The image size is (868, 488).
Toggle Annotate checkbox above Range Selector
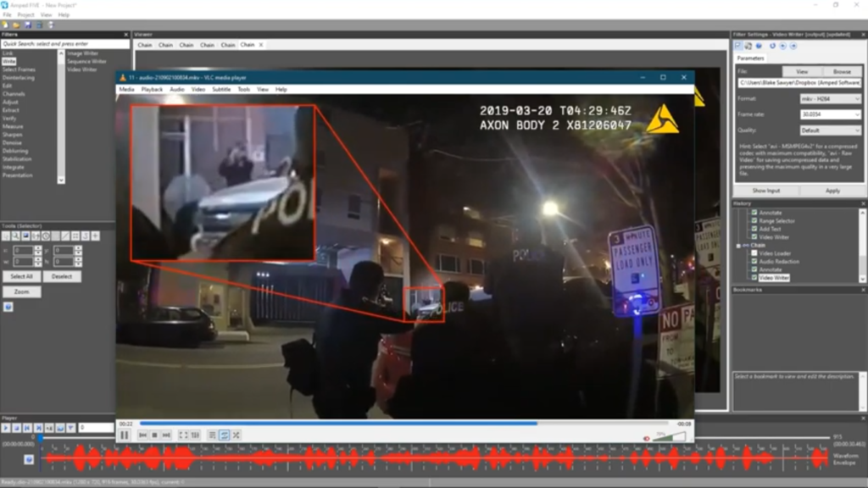pyautogui.click(x=754, y=213)
